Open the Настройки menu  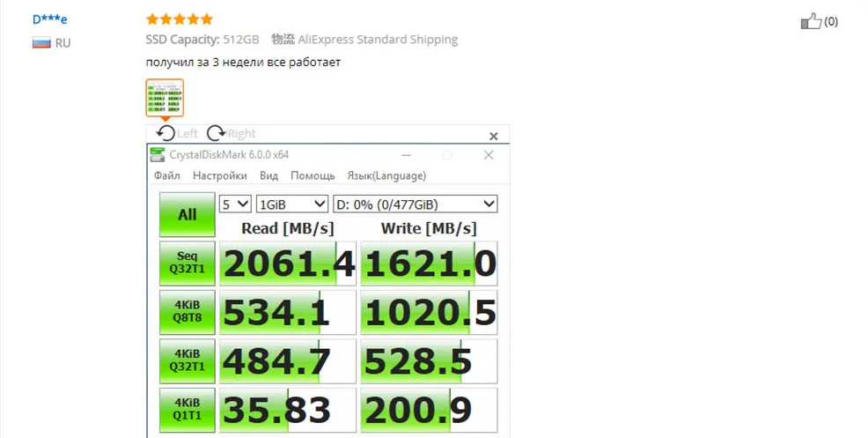point(220,175)
